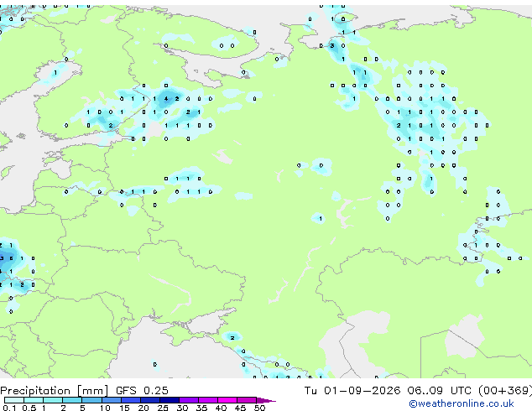
Task: Click the precipitation patch over the Sea of Azov
Action: click(232, 336)
